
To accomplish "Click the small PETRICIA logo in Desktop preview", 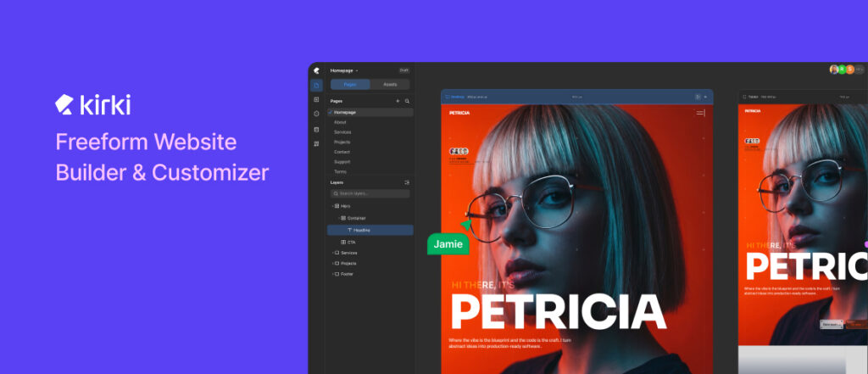I will coord(459,113).
